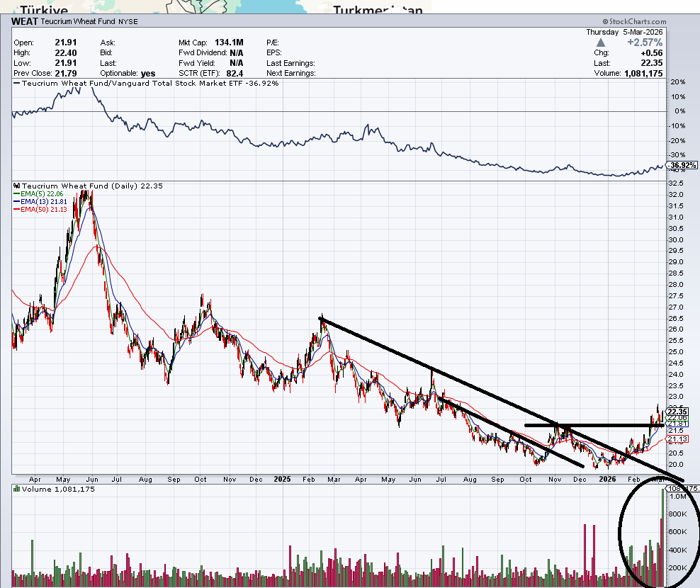Image resolution: width=700 pixels, height=588 pixels.
Task: Click the StockCharts.com copyright label
Action: click(634, 21)
